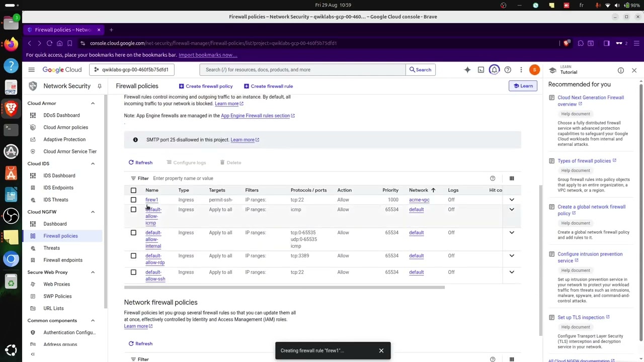Image resolution: width=644 pixels, height=362 pixels.
Task: Open Web Proxies in sidebar
Action: [x=56, y=285]
